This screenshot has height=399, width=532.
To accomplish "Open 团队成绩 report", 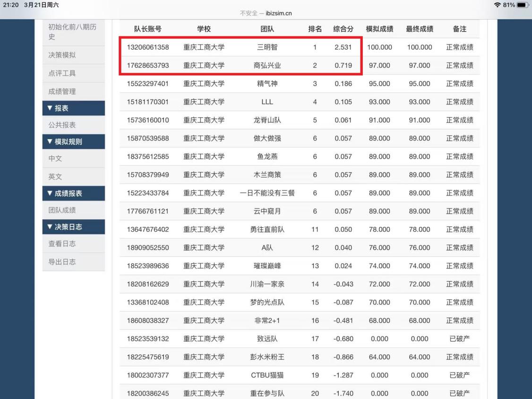I will click(x=73, y=210).
